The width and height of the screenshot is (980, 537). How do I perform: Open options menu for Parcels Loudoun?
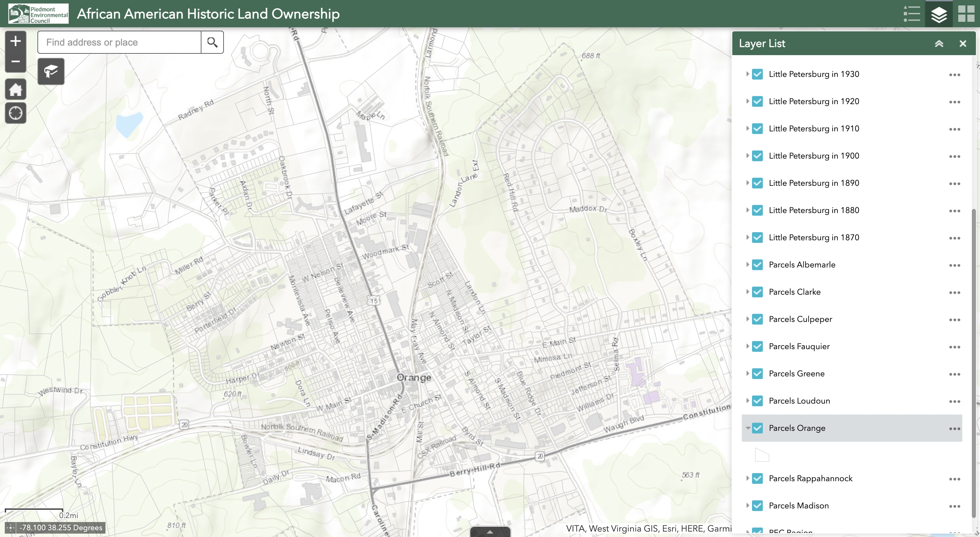pos(954,402)
